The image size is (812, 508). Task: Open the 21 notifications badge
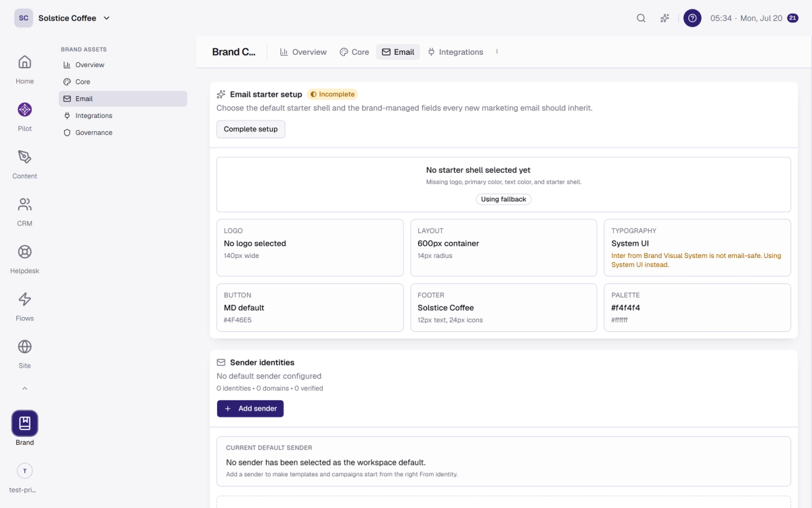(793, 18)
